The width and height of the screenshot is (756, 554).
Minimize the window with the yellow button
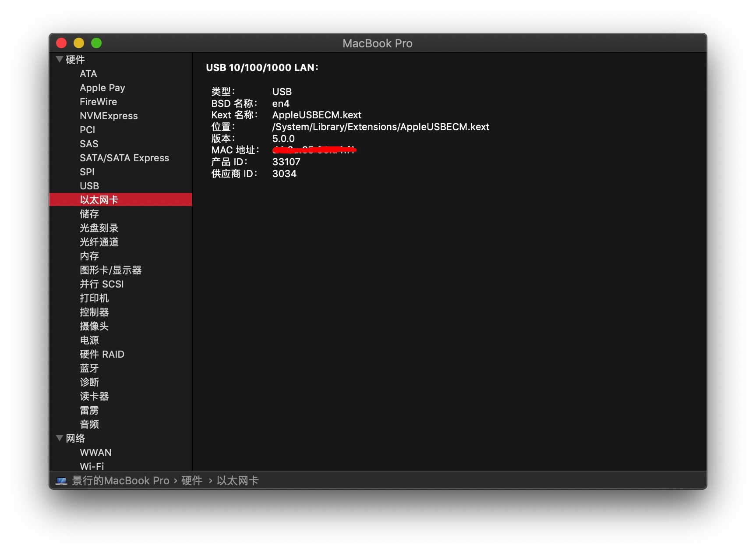pyautogui.click(x=79, y=43)
